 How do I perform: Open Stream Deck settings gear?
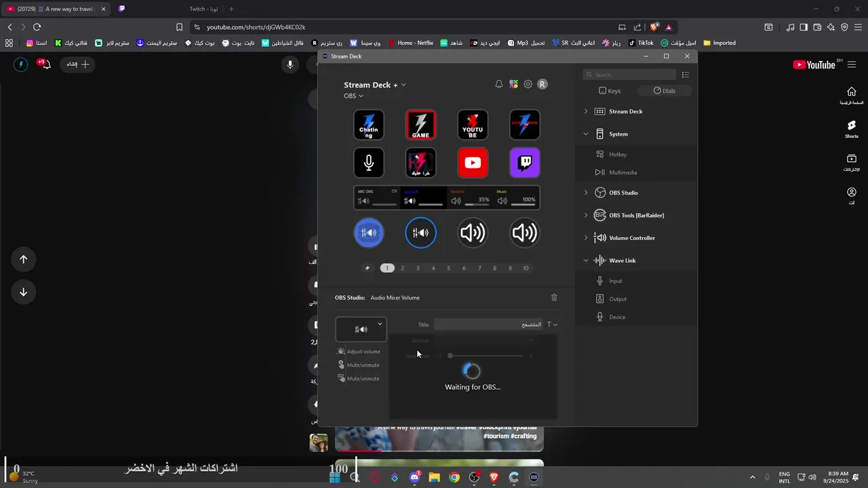pyautogui.click(x=528, y=84)
